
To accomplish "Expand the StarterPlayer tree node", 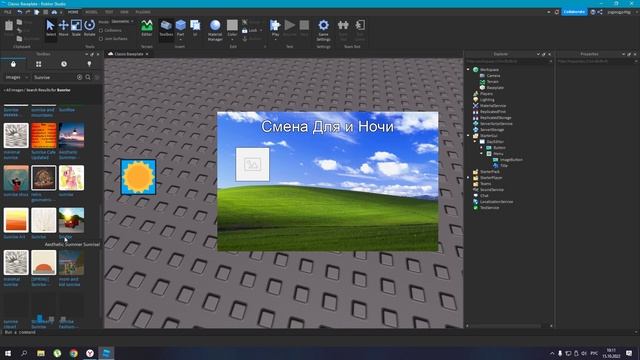I will pos(468,178).
